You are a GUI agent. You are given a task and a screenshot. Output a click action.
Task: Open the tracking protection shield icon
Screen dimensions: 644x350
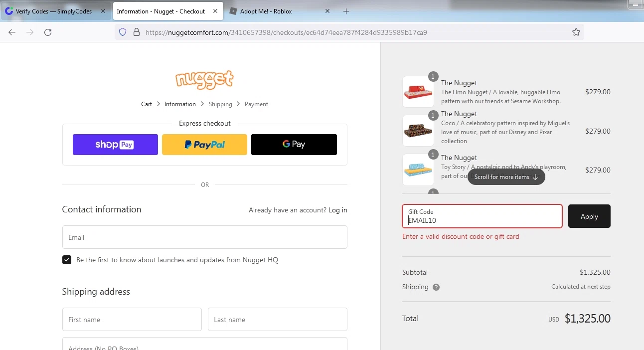(x=123, y=32)
